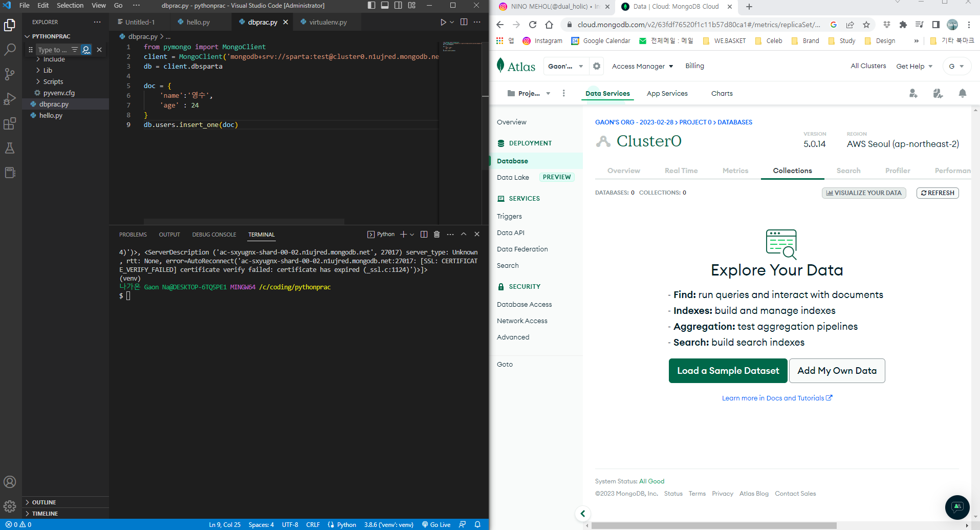
Task: Toggle the Chrome side panel
Action: [x=935, y=25]
